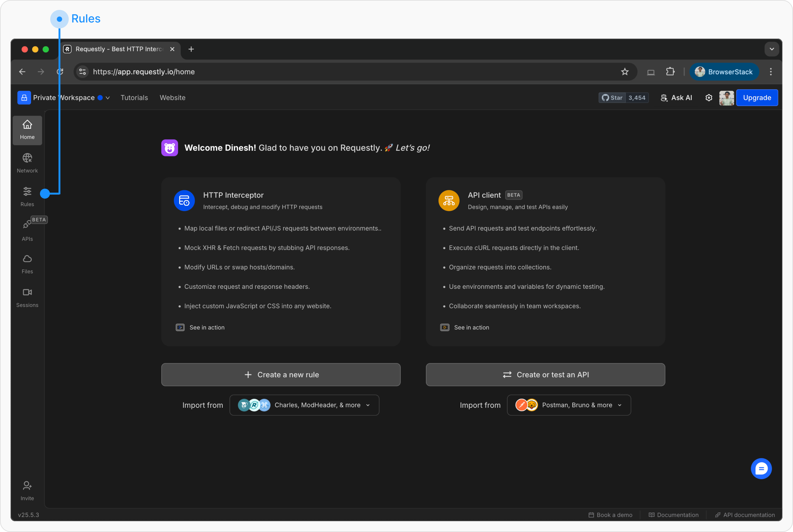Open settings gear icon in header
This screenshot has height=532, width=793.
click(x=708, y=98)
